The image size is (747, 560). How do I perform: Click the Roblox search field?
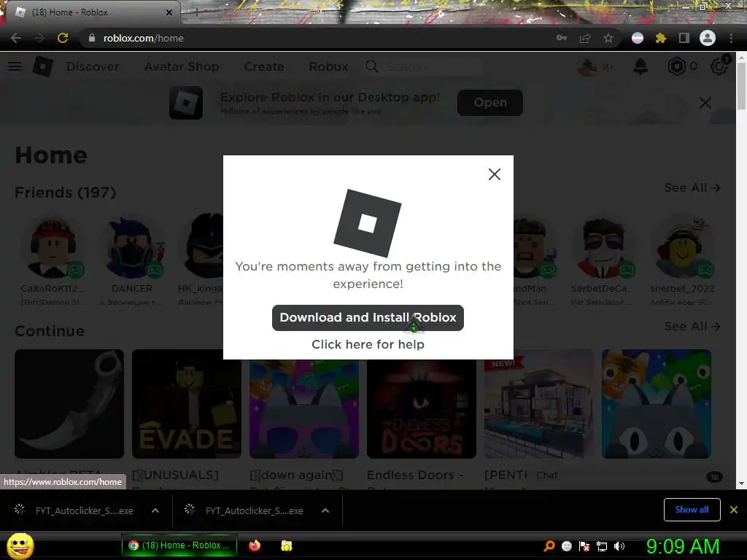pyautogui.click(x=424, y=66)
